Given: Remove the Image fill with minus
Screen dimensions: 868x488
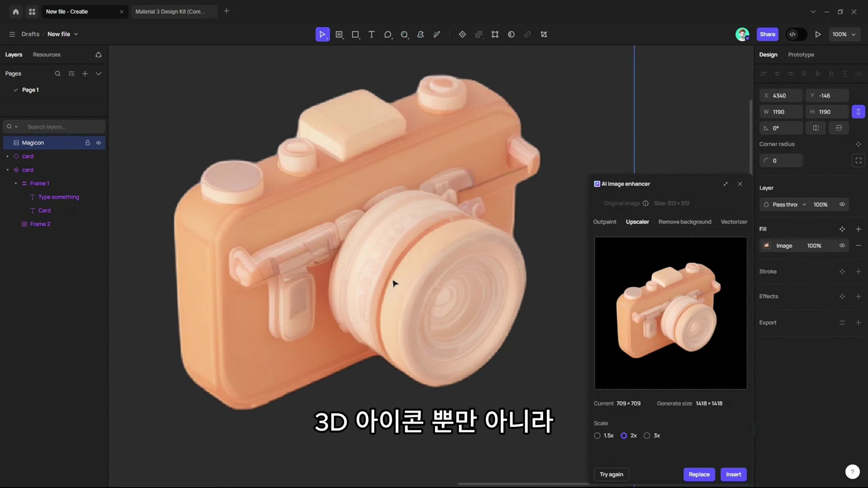Looking at the screenshot, I should 858,246.
